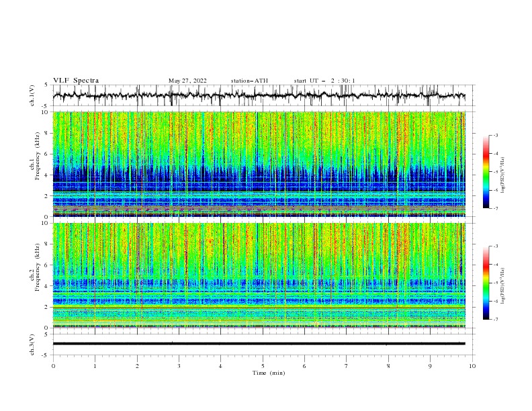Click the time axis tick label "1"
Image resolution: width=532 pixels, height=411 pixels.
pos(95,366)
